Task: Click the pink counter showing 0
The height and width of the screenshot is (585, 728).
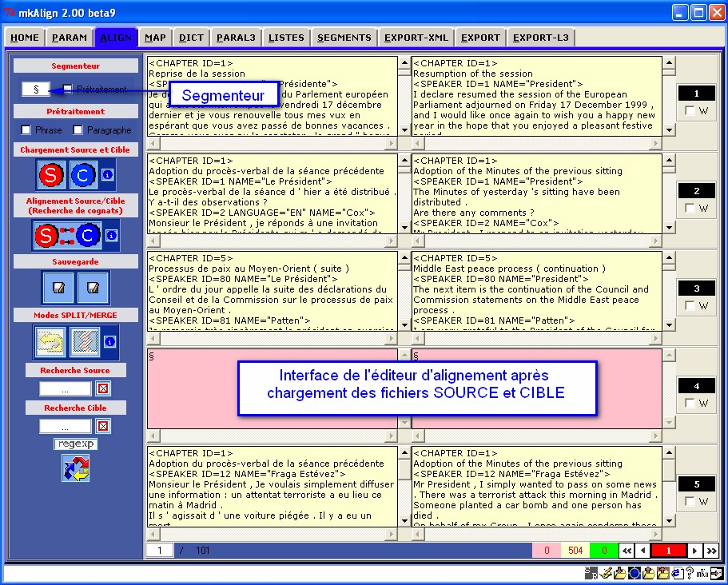Action: [x=547, y=551]
